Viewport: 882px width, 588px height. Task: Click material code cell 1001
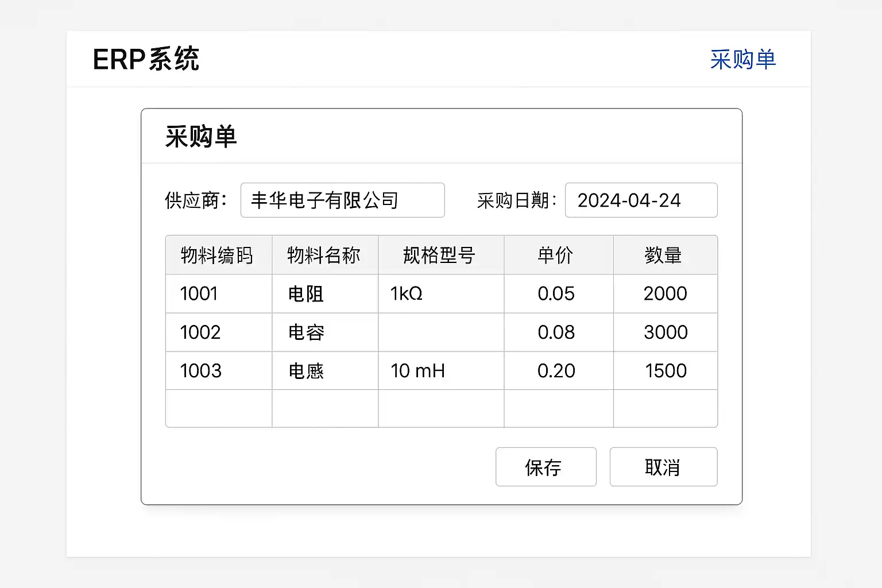tap(219, 294)
